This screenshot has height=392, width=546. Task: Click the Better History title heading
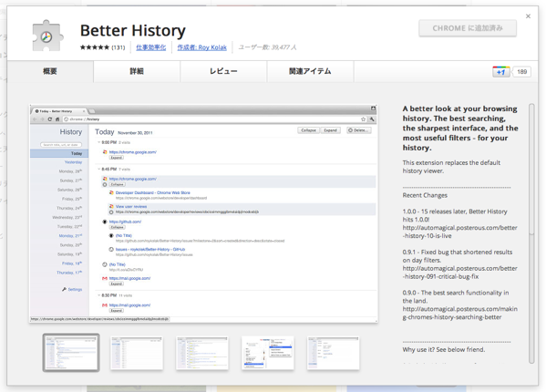pos(133,31)
